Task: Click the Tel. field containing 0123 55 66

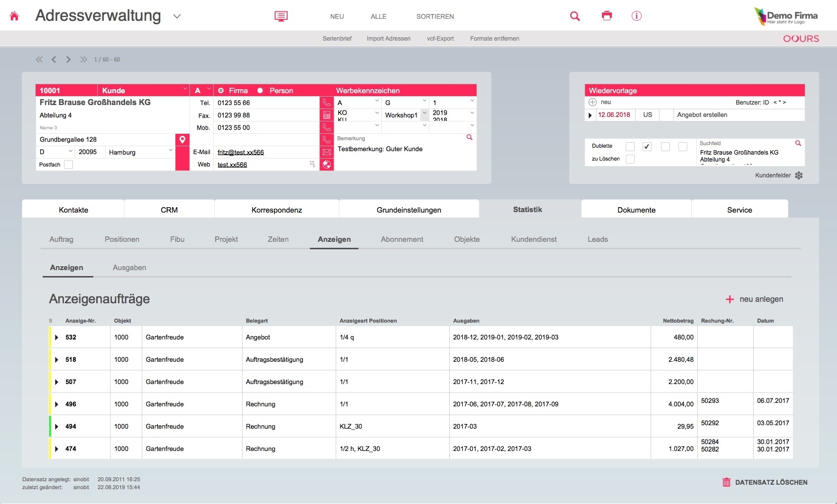Action: [x=266, y=103]
